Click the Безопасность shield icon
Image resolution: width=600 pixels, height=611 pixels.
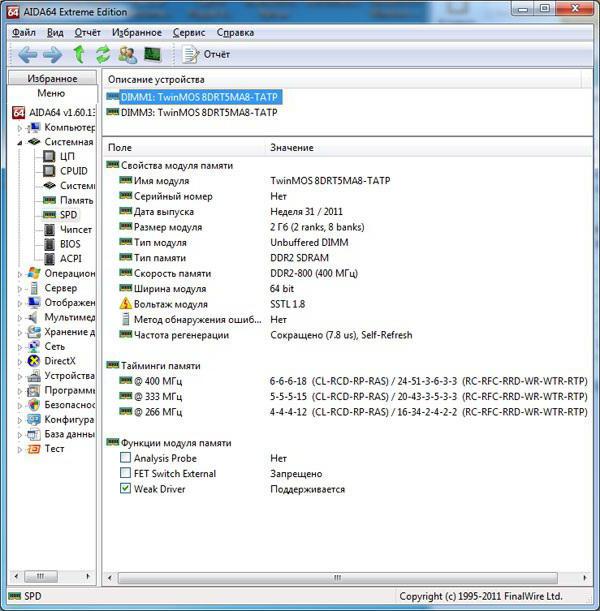[x=34, y=405]
